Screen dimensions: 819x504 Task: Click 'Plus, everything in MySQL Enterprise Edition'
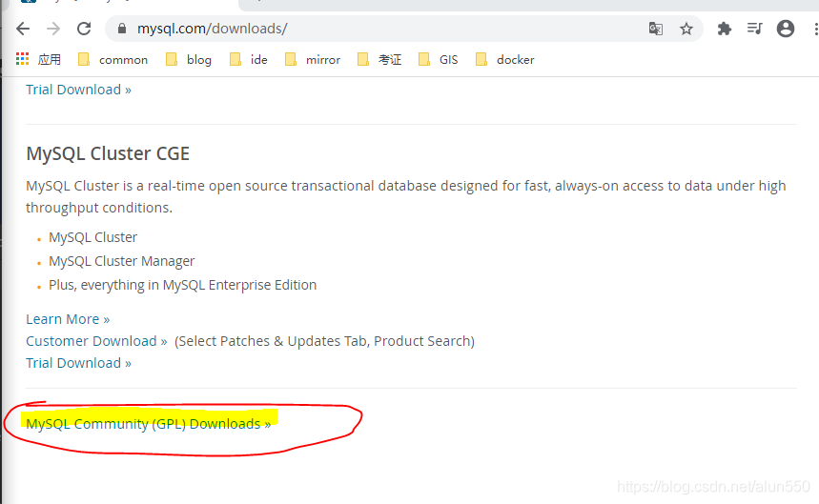[x=183, y=285]
